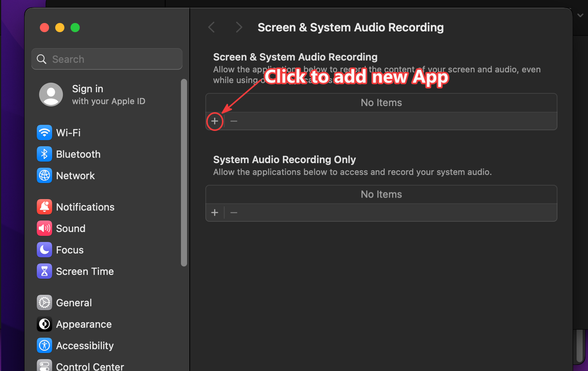588x371 pixels.
Task: Click the search magnifier icon
Action: (x=41, y=59)
